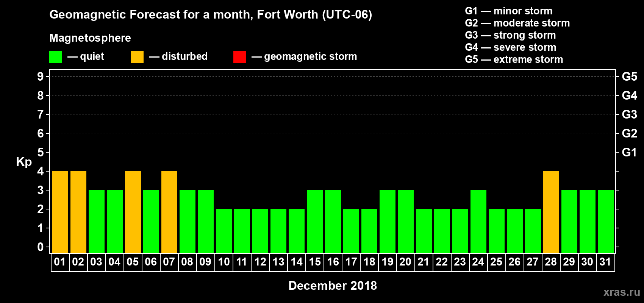Click the day label 29 on the axis
Image resolution: width=644 pixels, height=303 pixels.
(x=569, y=262)
